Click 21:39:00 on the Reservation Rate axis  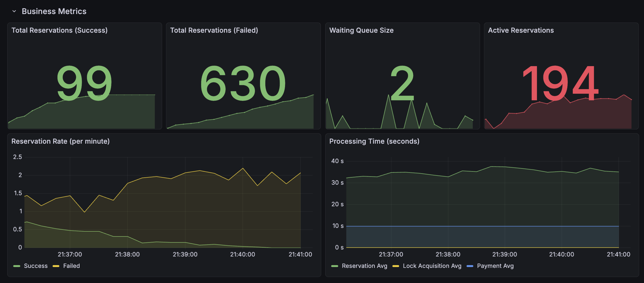[185, 254]
